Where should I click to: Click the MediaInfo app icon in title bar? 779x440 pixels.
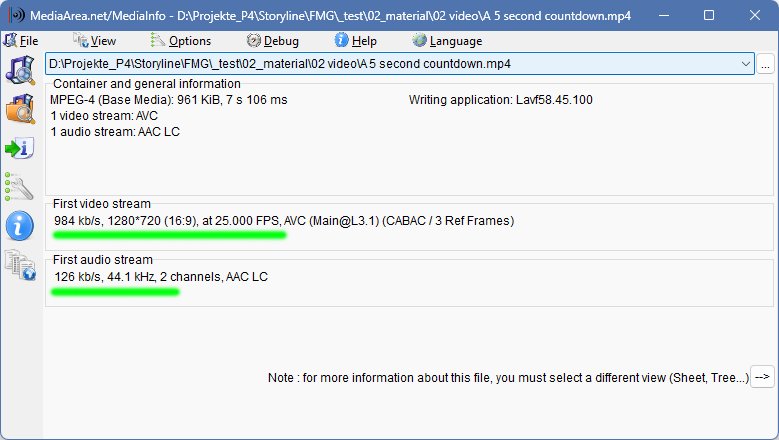pyautogui.click(x=16, y=15)
